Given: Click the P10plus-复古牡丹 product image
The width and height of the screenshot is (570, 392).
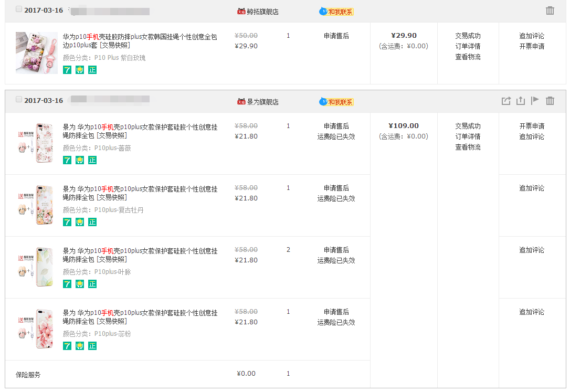Looking at the screenshot, I should (x=37, y=205).
